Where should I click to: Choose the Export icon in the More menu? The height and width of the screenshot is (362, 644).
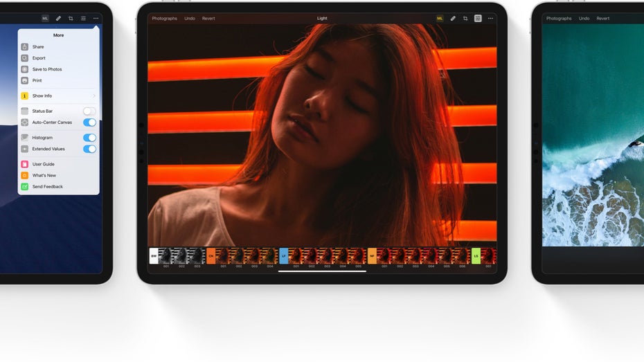(x=25, y=58)
